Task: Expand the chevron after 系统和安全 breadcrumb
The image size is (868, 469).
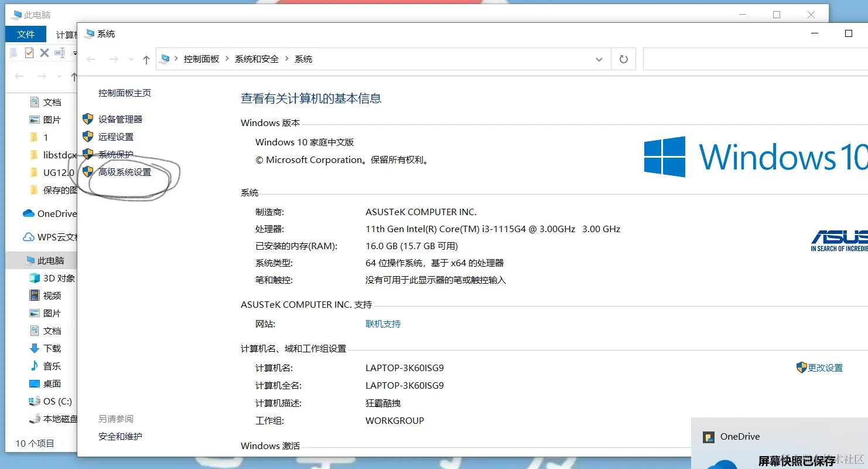Action: pyautogui.click(x=287, y=59)
